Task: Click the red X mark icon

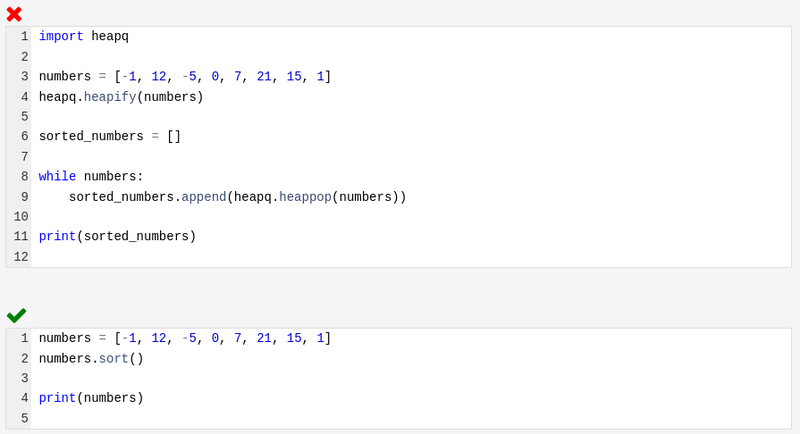Action: coord(14,14)
